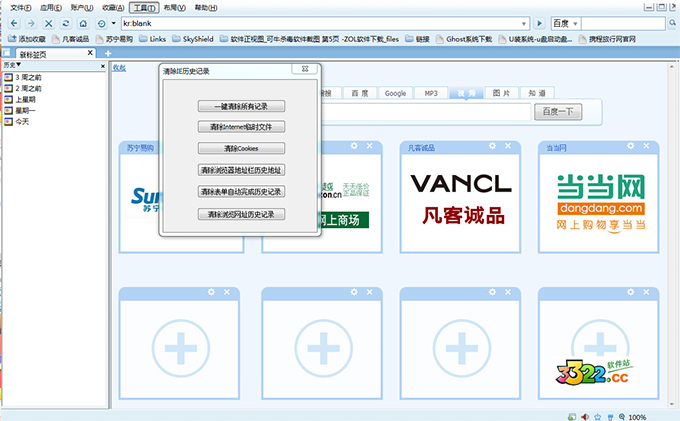Image resolution: width=680 pixels, height=421 pixels.
Task: Open the 布局(V) menu
Action: pos(174,8)
